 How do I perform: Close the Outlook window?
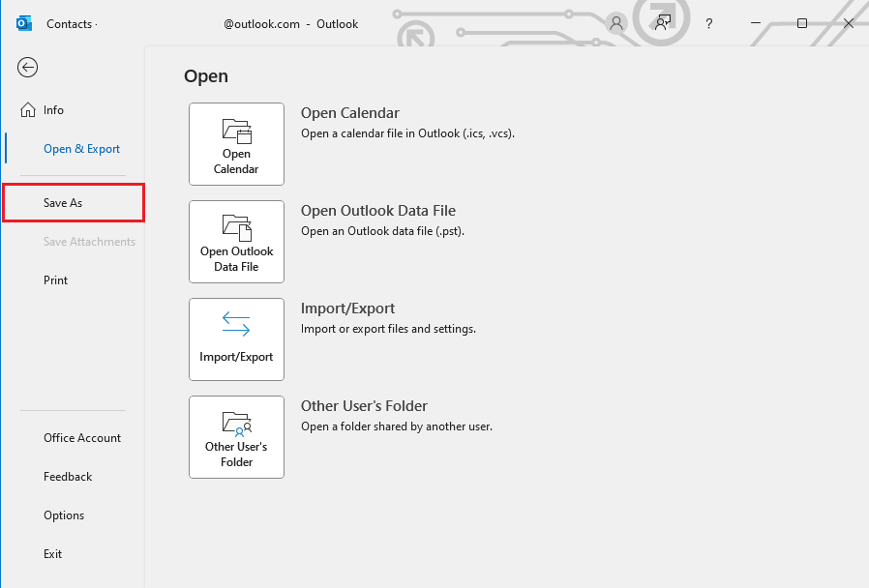click(849, 23)
